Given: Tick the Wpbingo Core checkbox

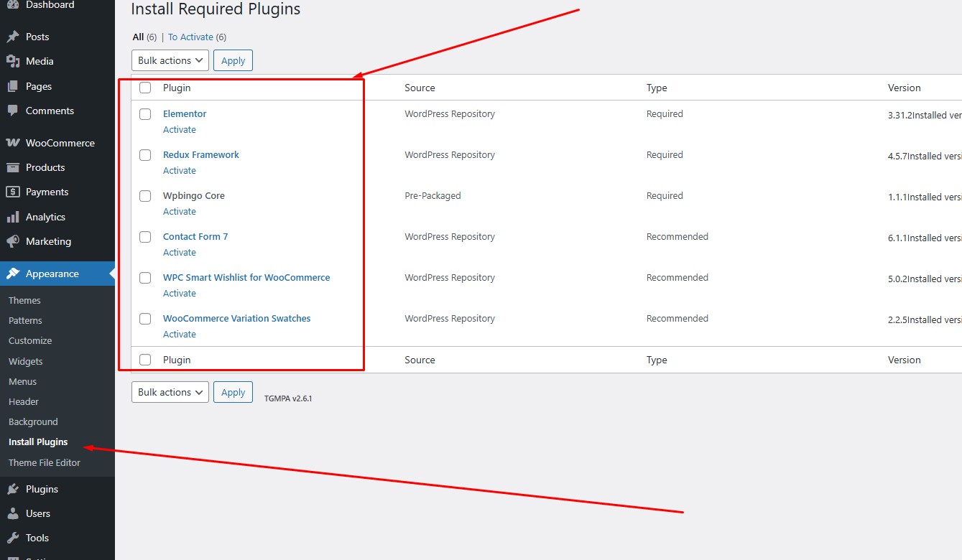Looking at the screenshot, I should (145, 196).
